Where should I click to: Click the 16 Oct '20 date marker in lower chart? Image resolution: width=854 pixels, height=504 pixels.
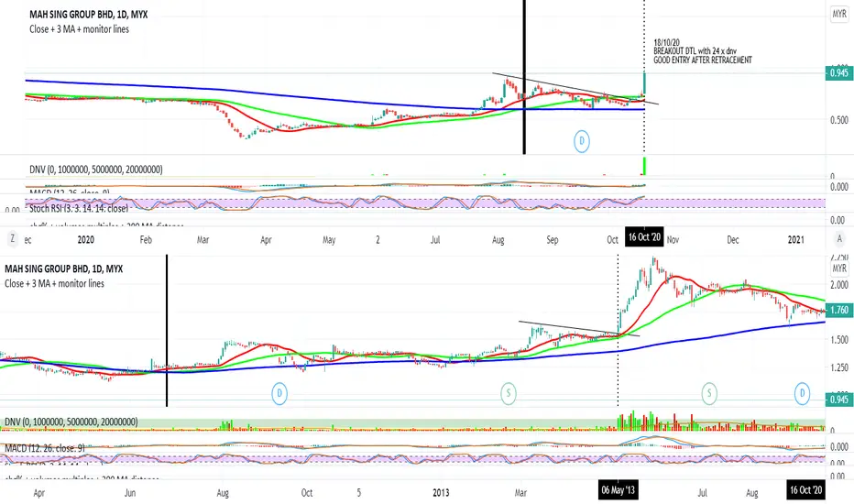tap(806, 490)
